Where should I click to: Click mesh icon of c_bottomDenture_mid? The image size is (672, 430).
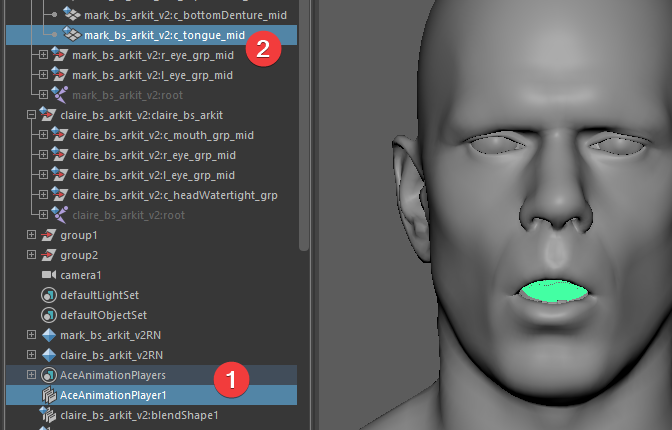pyautogui.click(x=72, y=14)
